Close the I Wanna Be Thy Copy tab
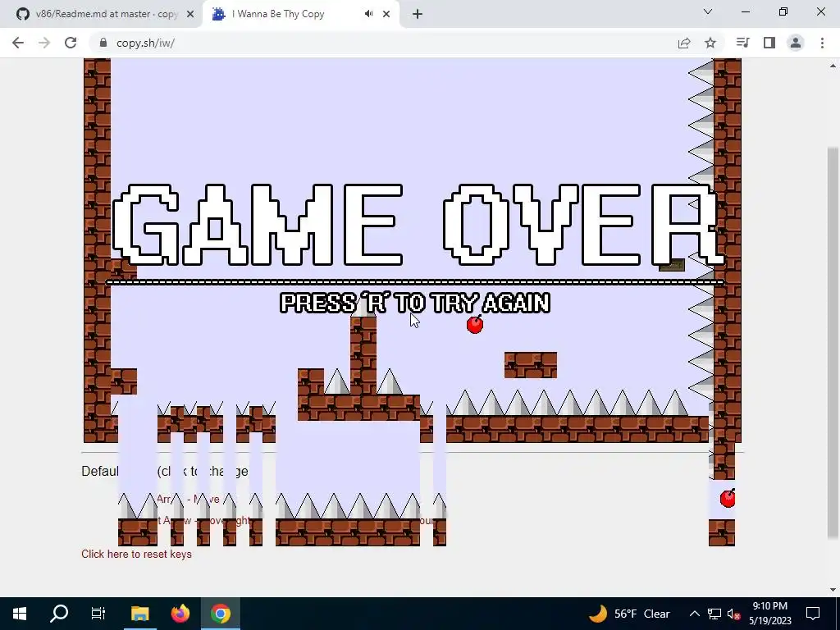This screenshot has width=840, height=630. tap(386, 14)
